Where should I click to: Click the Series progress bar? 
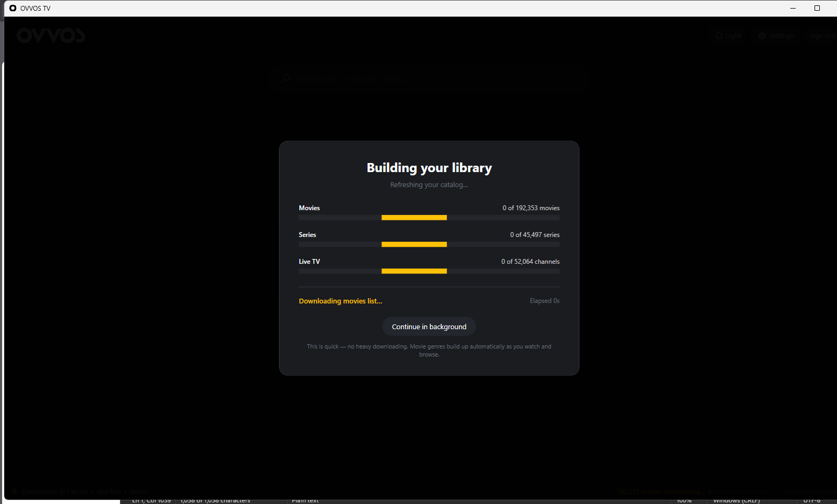coord(429,244)
